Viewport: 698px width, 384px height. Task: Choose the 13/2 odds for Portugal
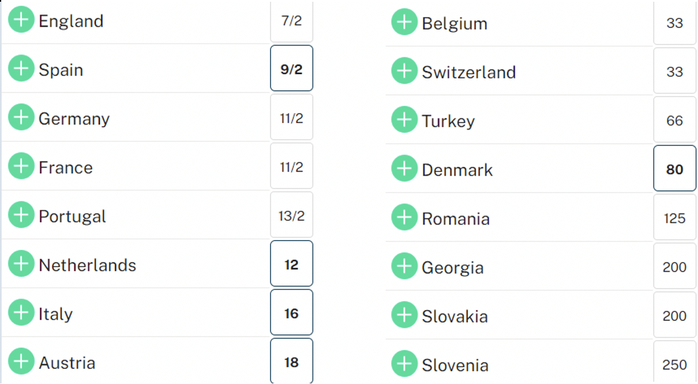292,215
